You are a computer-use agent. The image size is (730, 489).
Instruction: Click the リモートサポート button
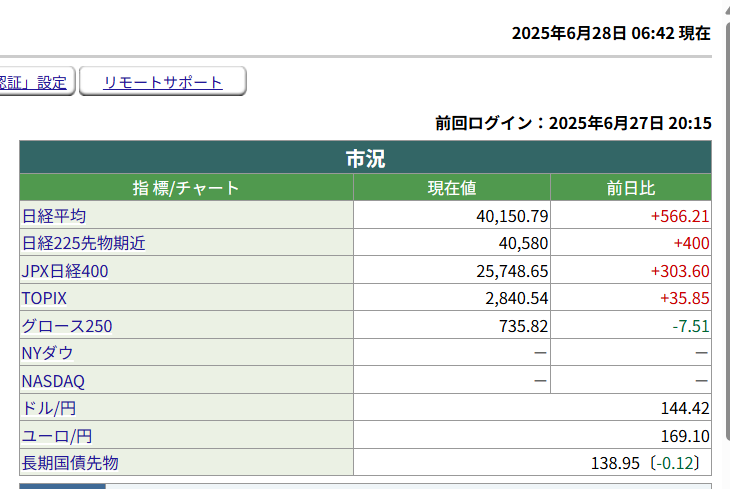pyautogui.click(x=162, y=82)
